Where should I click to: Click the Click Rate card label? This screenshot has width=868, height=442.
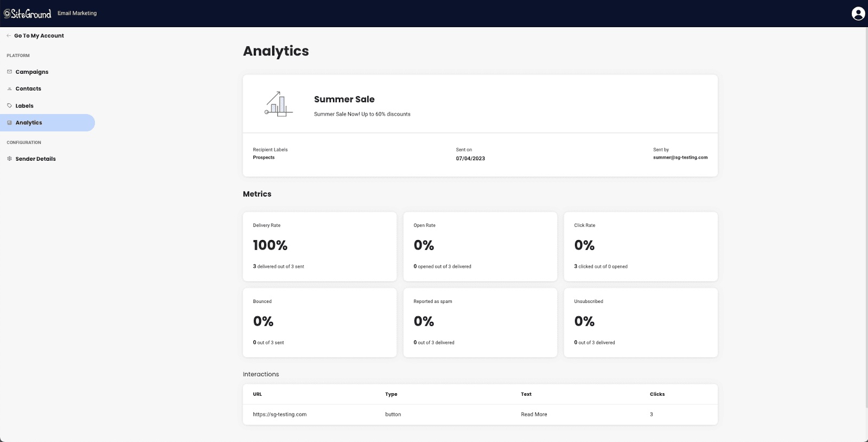click(x=585, y=225)
